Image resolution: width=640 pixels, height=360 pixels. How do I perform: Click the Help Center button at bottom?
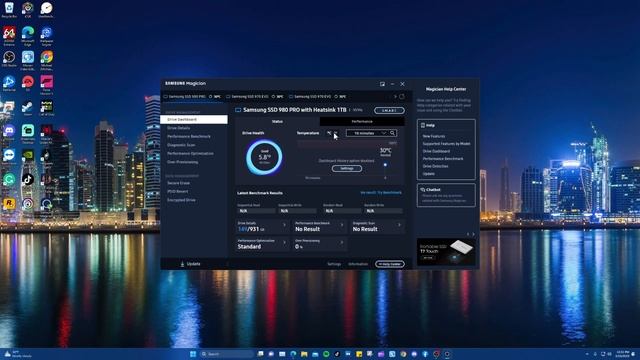tap(390, 264)
